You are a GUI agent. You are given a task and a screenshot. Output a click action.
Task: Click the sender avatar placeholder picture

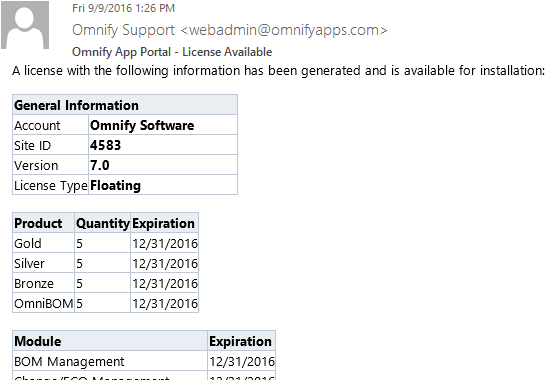(x=25, y=24)
